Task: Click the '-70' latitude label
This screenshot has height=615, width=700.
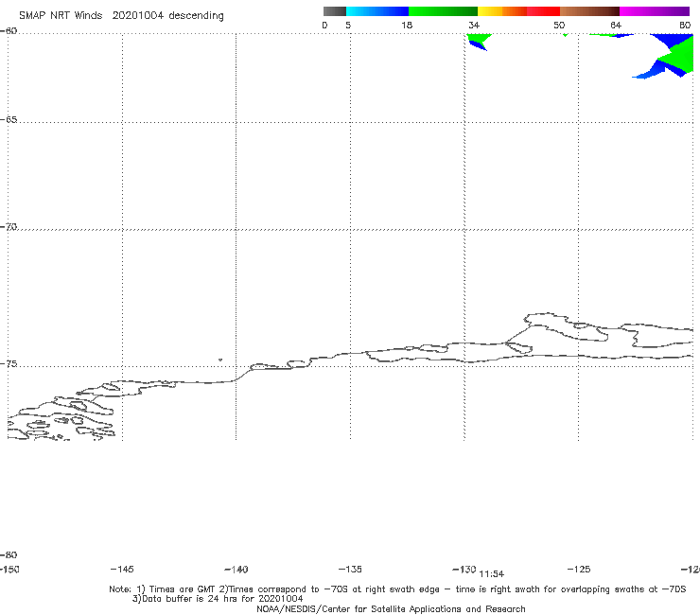Action: click(x=9, y=227)
